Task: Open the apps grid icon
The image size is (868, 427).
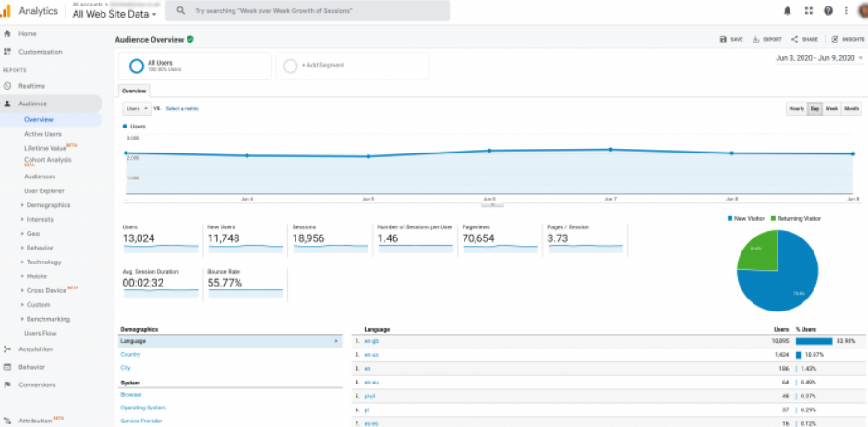Action: 808,11
